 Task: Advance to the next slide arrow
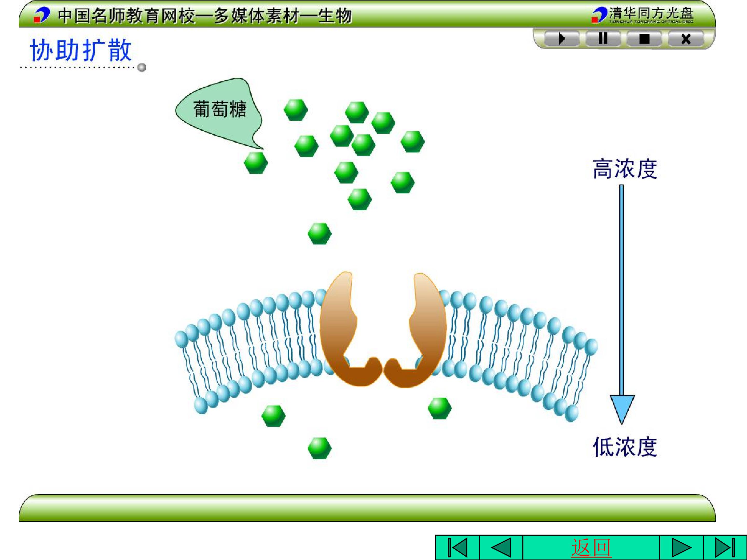pyautogui.click(x=681, y=547)
